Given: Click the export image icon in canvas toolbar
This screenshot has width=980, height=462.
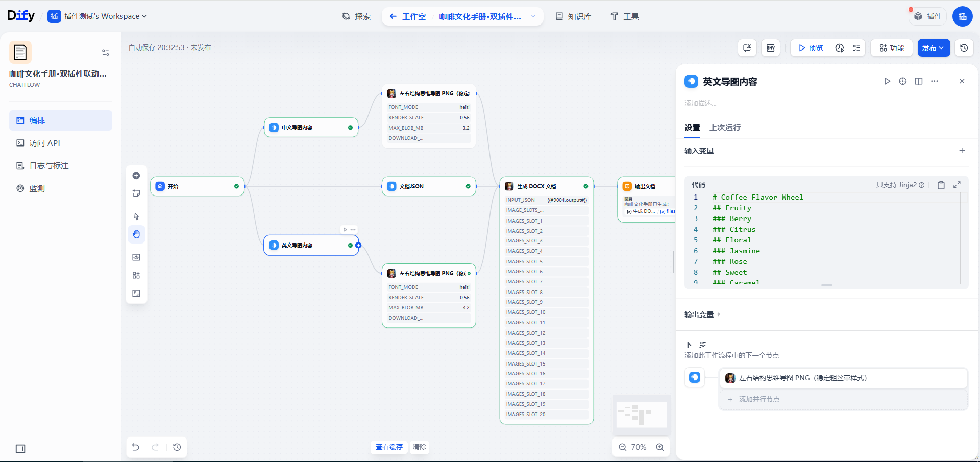Looking at the screenshot, I should (x=136, y=257).
